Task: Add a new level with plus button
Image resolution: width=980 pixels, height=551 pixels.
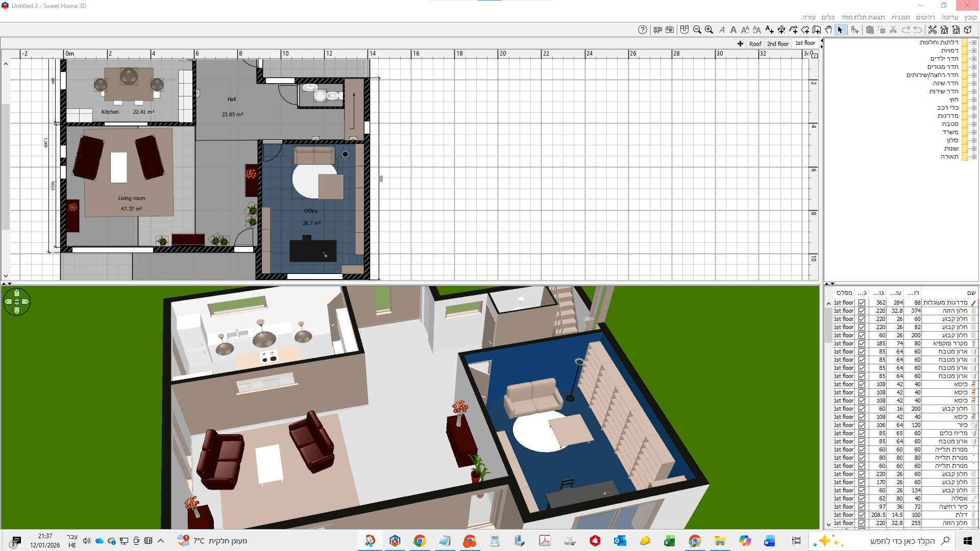Action: [x=740, y=44]
